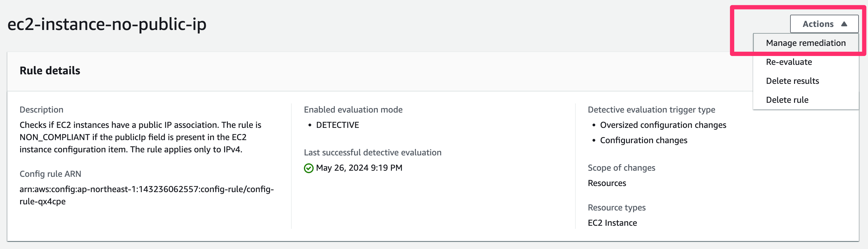Select the Delete results menu option

pos(792,81)
